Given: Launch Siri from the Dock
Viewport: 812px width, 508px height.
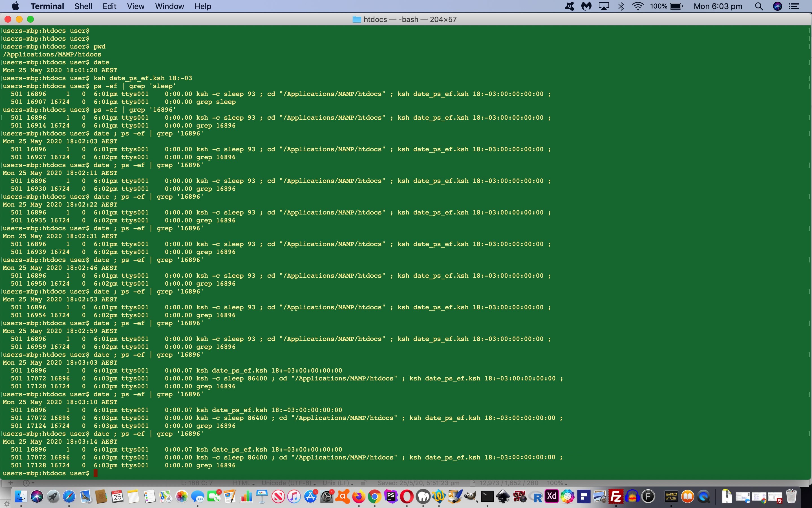Looking at the screenshot, I should coord(37,496).
